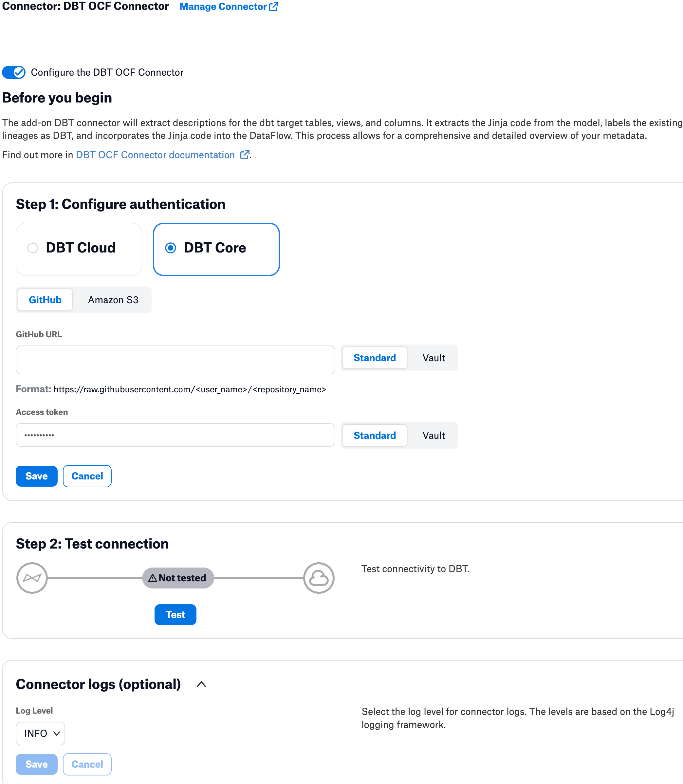Click the Manage Connector external link icon
Viewport: 683px width, 784px height.
click(274, 7)
